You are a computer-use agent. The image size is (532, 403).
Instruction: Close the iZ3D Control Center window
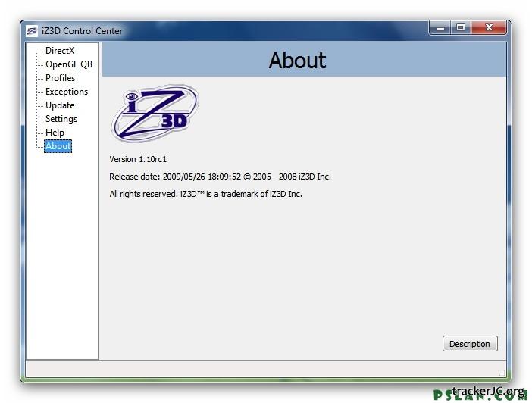click(490, 28)
